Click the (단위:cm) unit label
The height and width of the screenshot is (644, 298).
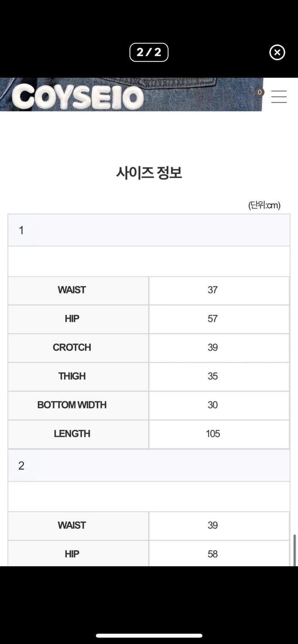click(264, 205)
